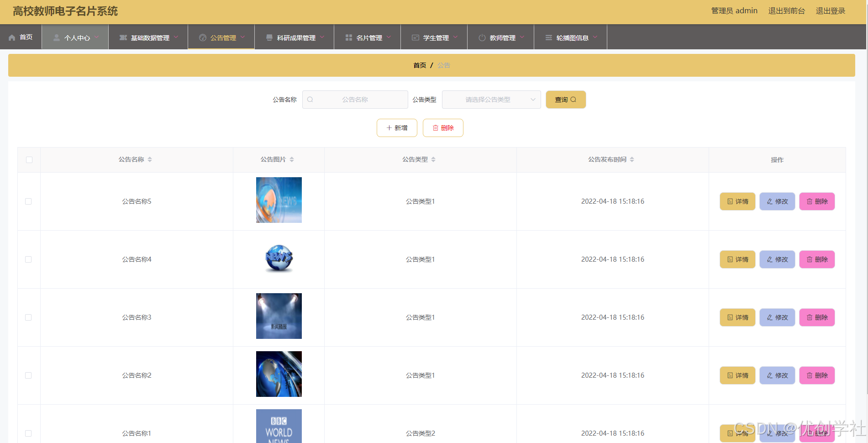
Task: Click the list icon of 轮播图信息
Action: (x=549, y=37)
